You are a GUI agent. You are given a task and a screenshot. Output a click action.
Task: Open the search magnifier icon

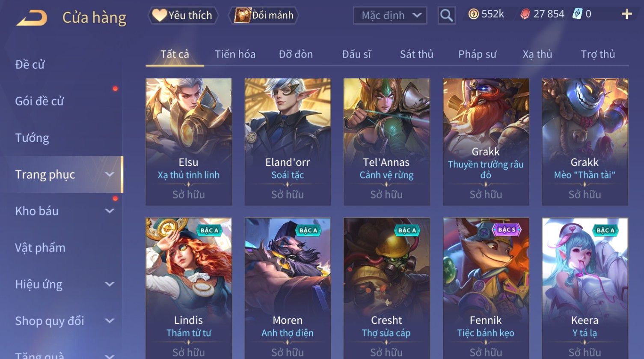tap(446, 16)
